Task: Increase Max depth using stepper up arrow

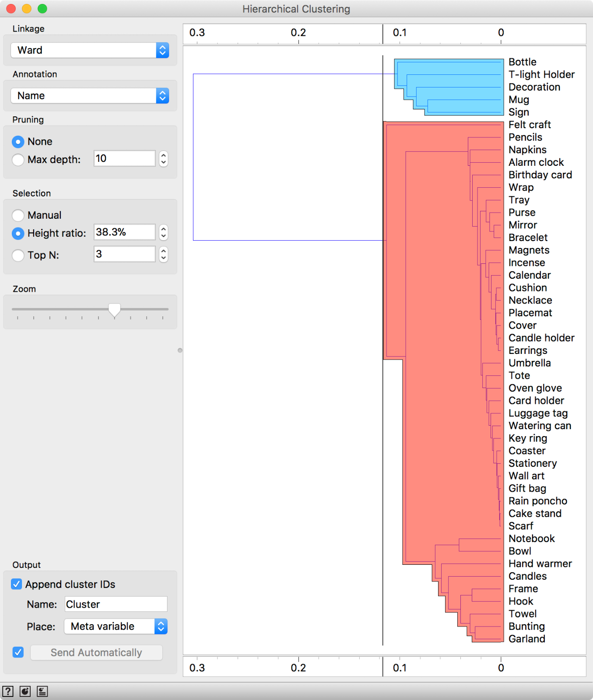Action: coord(163,155)
